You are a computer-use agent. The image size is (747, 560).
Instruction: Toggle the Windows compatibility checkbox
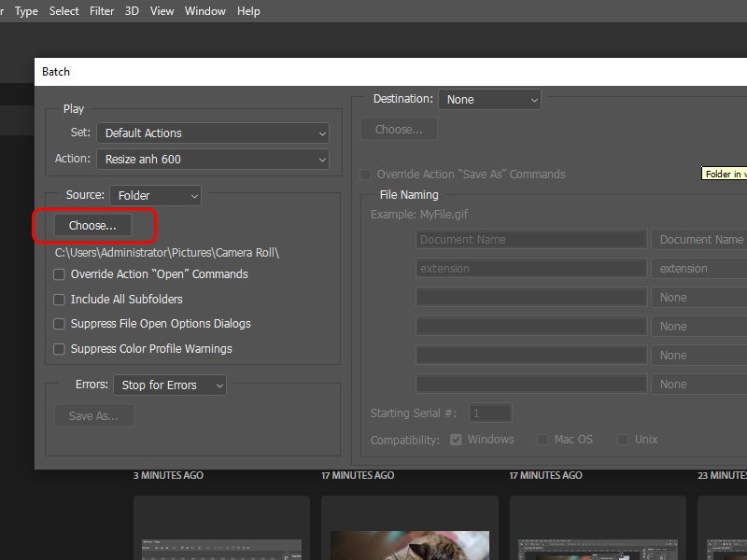pyautogui.click(x=457, y=440)
